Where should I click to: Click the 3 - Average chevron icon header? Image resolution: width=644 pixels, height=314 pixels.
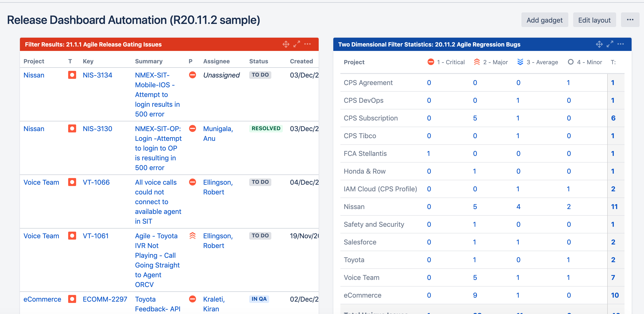click(x=520, y=62)
